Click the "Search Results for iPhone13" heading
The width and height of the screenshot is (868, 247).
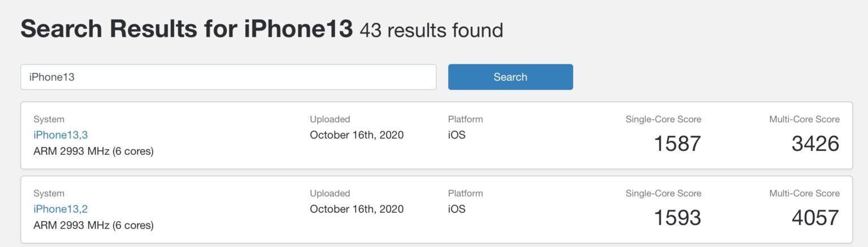[x=186, y=29]
